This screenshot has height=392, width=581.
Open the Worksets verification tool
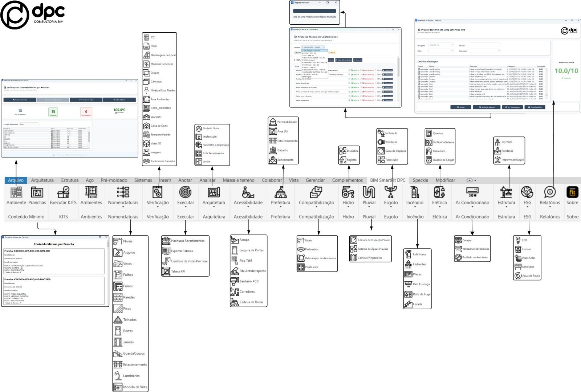[153, 117]
